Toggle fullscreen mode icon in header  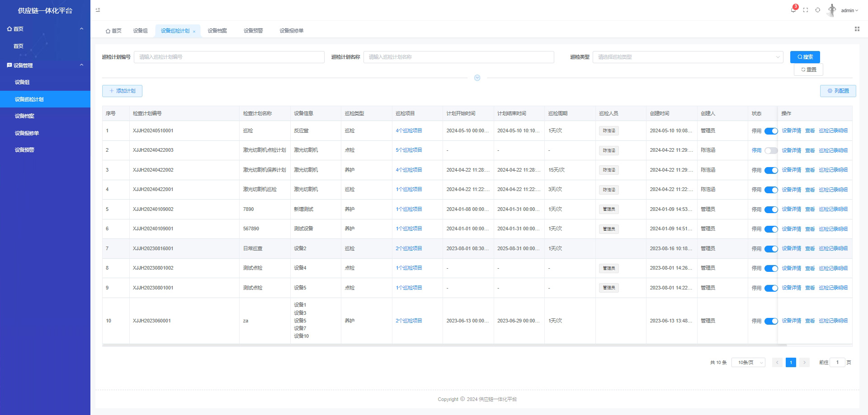pos(806,10)
